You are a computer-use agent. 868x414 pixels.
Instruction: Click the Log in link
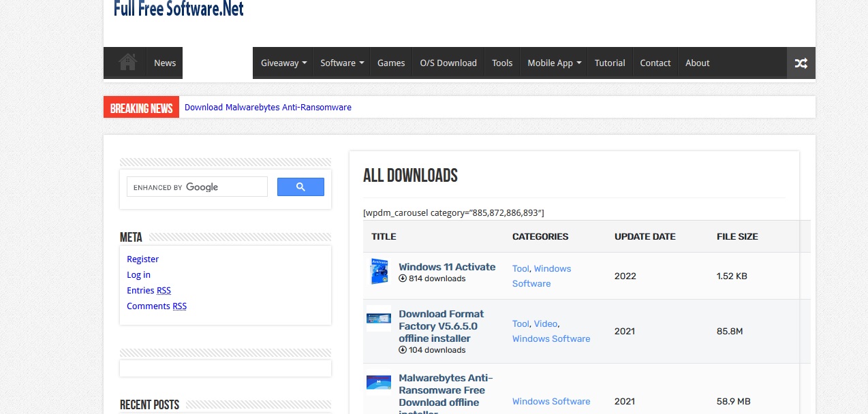click(138, 274)
